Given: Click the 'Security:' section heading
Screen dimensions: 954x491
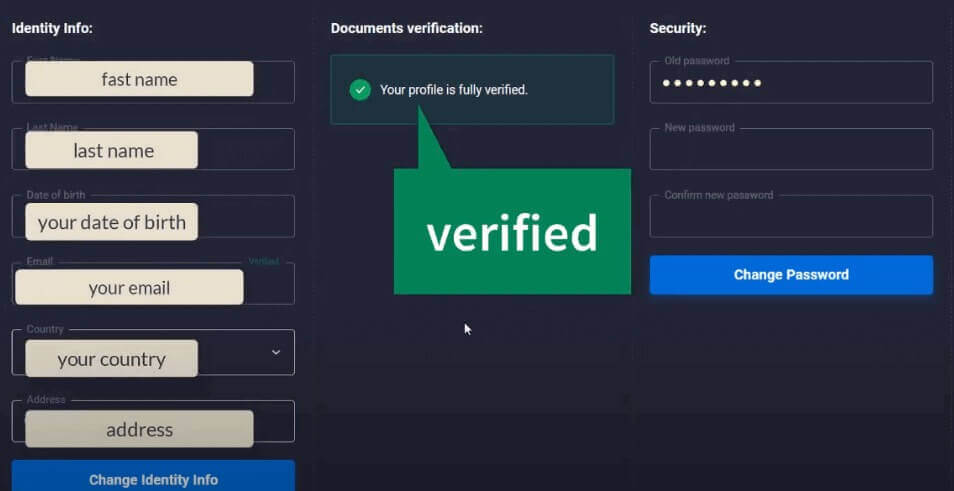Looking at the screenshot, I should point(678,28).
